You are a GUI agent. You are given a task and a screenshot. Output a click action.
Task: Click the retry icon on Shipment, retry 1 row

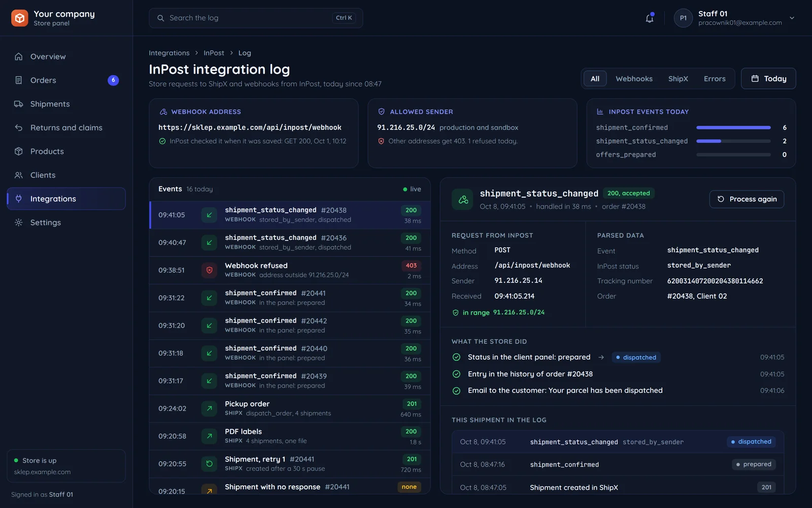click(x=209, y=464)
